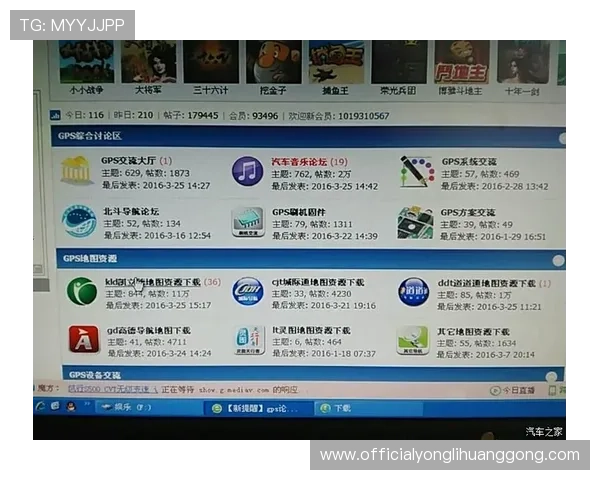Open last post 2016-3-25 15:17 in kd凯立德
Image resolution: width=600 pixels, height=480 pixels.
click(x=178, y=305)
